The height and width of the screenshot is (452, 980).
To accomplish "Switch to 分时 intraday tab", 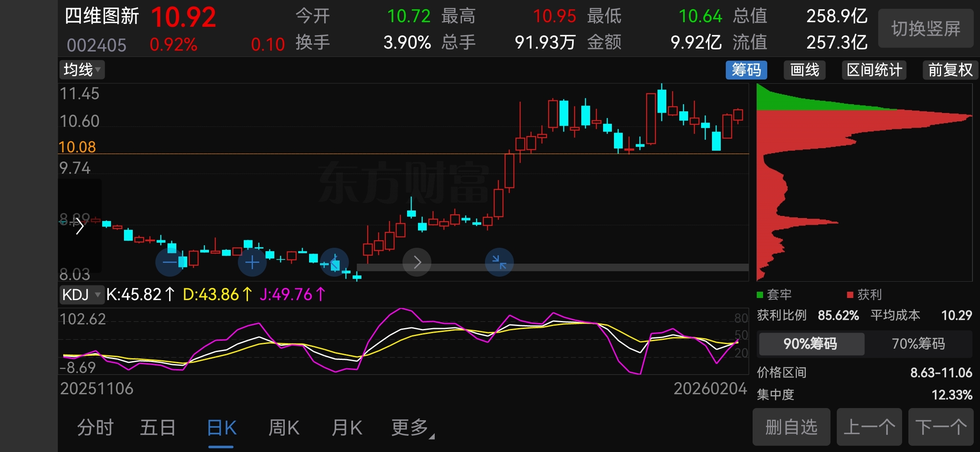I will 95,428.
